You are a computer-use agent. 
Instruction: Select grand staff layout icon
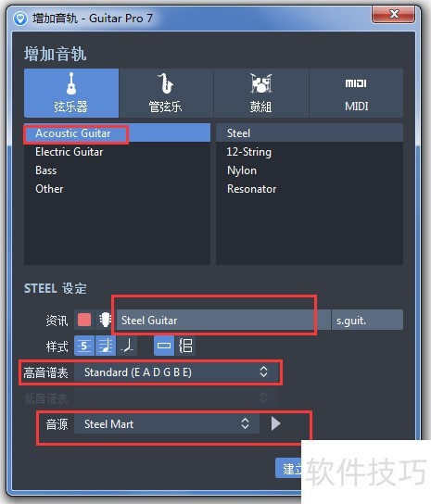[x=185, y=346]
